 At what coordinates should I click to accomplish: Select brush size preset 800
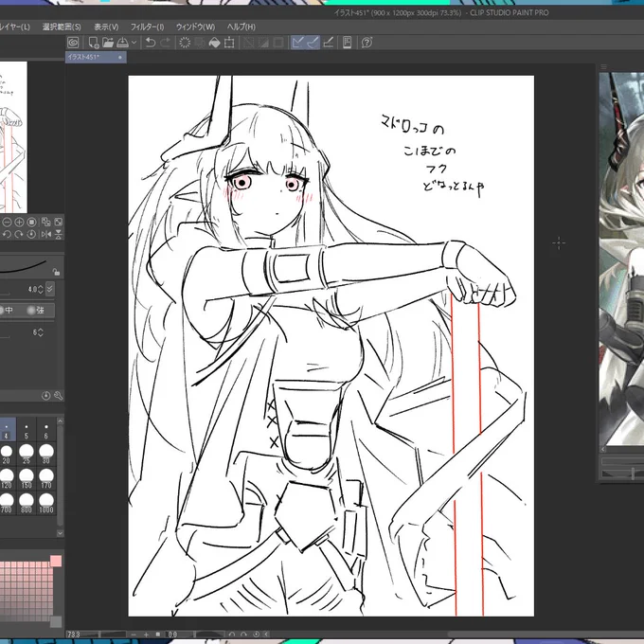[x=27, y=503]
